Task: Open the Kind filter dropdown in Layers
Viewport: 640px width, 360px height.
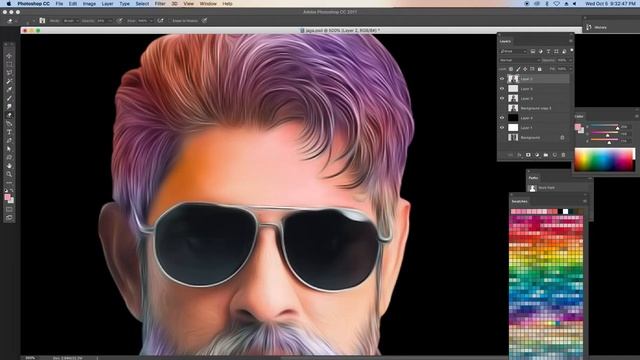Action: pyautogui.click(x=513, y=51)
